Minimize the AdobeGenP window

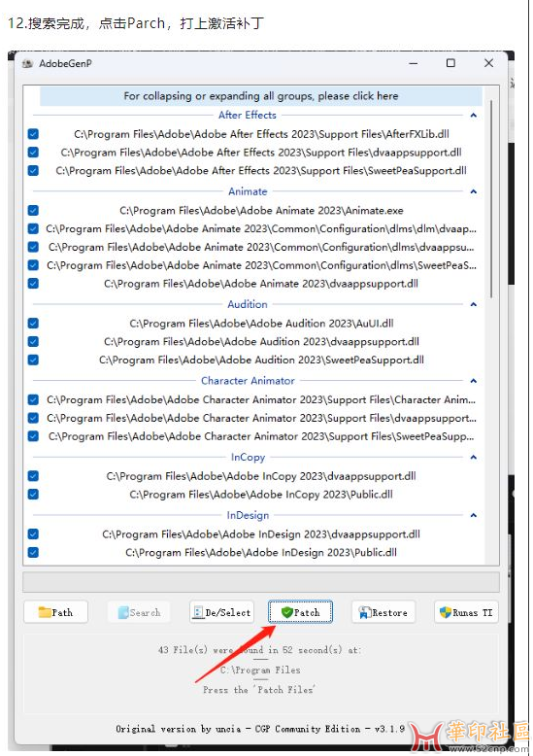(414, 63)
